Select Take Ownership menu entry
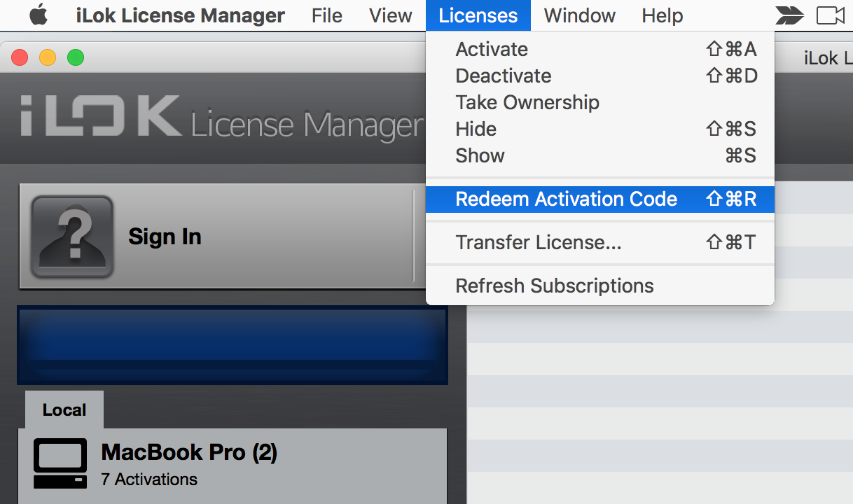Viewport: 853px width, 504px height. click(600, 102)
